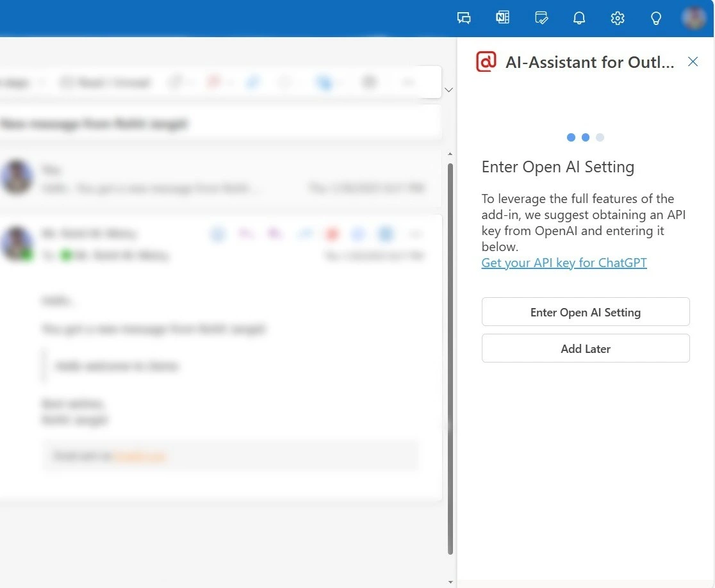Open the account profile picture
The image size is (715, 588).
(694, 18)
